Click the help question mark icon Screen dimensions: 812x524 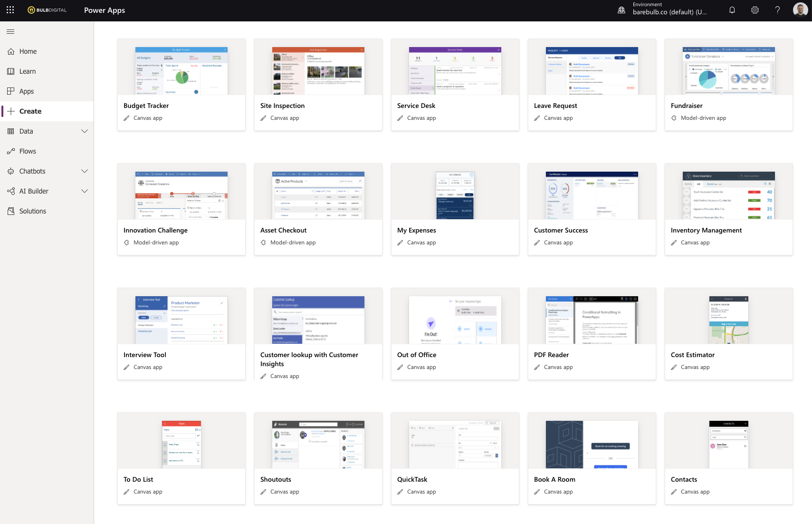(778, 10)
